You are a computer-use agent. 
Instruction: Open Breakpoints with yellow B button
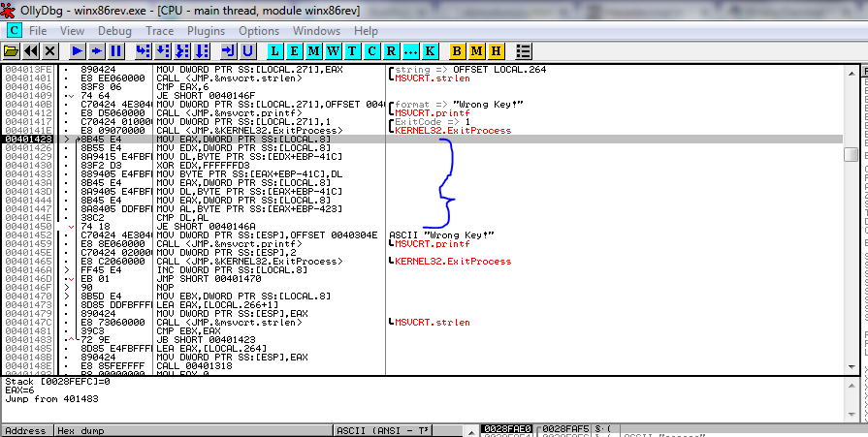pos(457,51)
